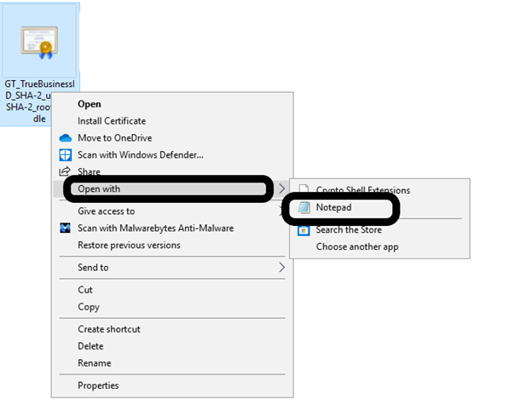The image size is (532, 411).
Task: Click the Microsoft Store bag icon
Action: click(x=304, y=230)
